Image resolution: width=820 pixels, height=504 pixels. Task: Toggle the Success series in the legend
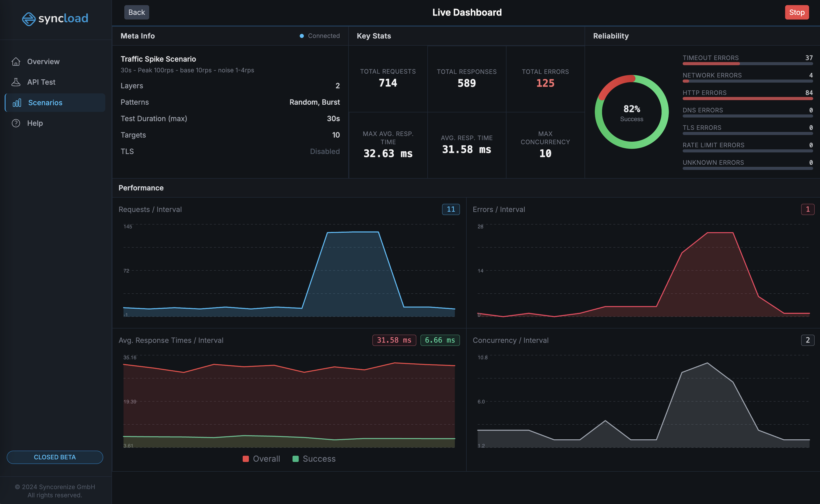pyautogui.click(x=313, y=459)
